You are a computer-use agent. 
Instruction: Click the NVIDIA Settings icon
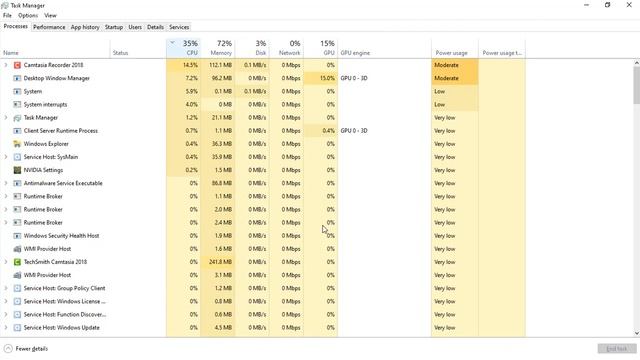coord(17,170)
